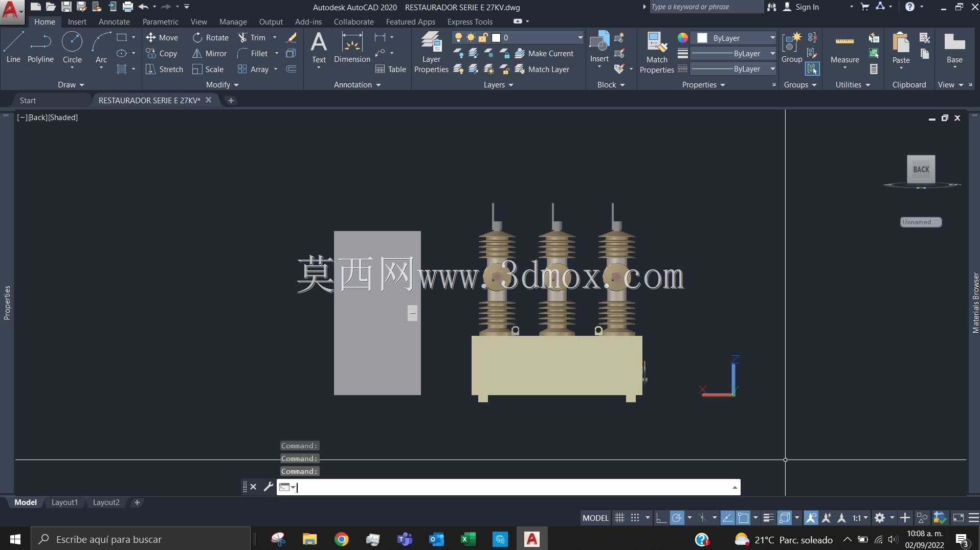This screenshot has height=550, width=980.
Task: Activate the Fillet command
Action: point(253,53)
